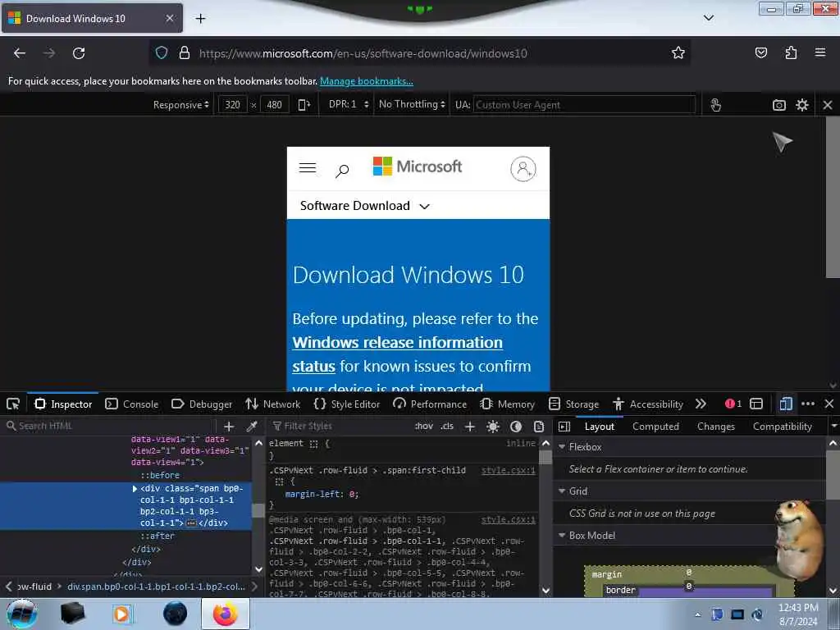The width and height of the screenshot is (840, 630).
Task: Toggle print media simulation
Action: [539, 427]
